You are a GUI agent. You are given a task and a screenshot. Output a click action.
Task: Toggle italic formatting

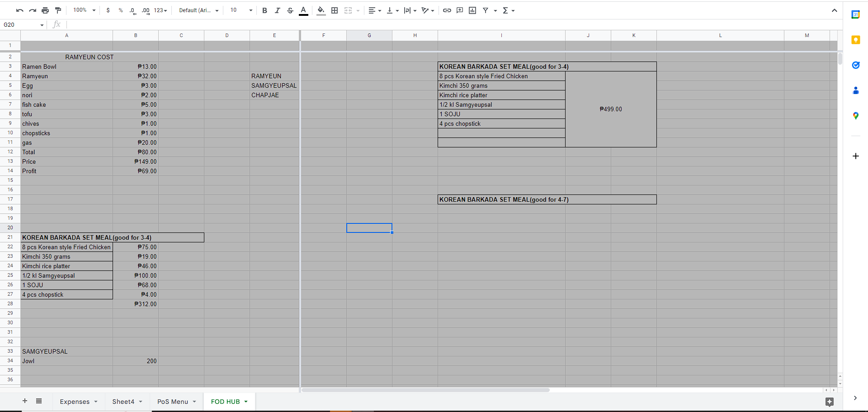277,10
